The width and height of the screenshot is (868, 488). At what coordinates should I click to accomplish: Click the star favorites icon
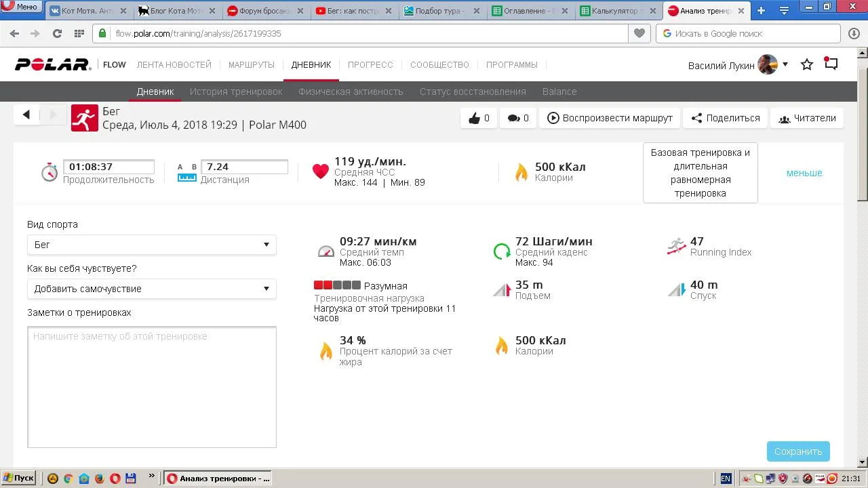pyautogui.click(x=807, y=64)
